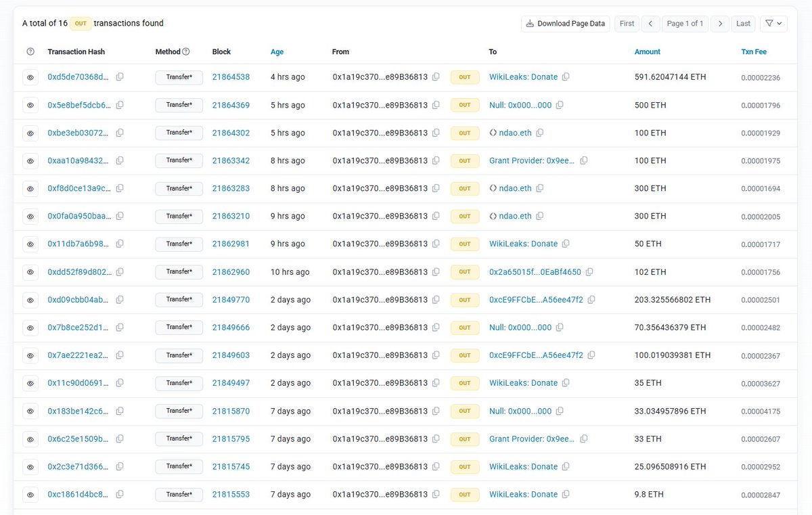Go to previous page with left chevron
This screenshot has width=812, height=515.
tap(650, 24)
